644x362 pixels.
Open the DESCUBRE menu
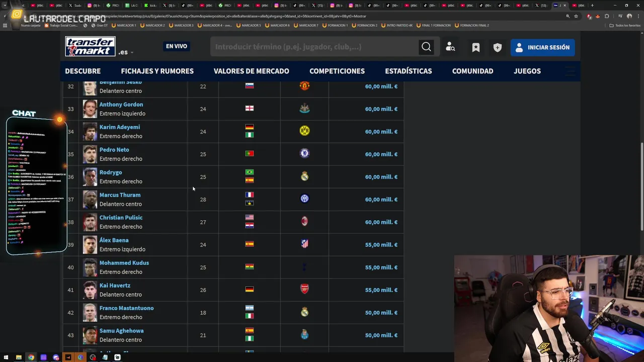83,71
